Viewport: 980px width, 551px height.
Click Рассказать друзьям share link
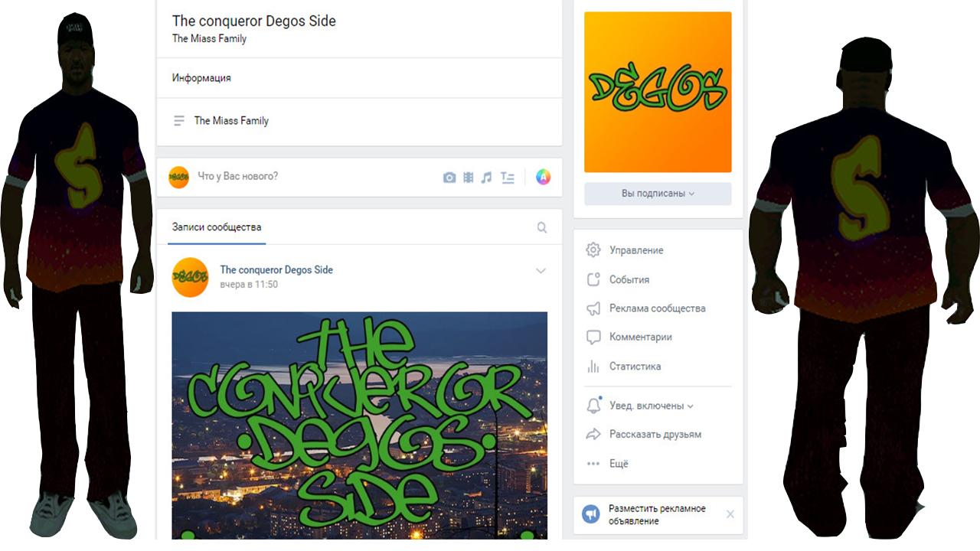pyautogui.click(x=644, y=435)
